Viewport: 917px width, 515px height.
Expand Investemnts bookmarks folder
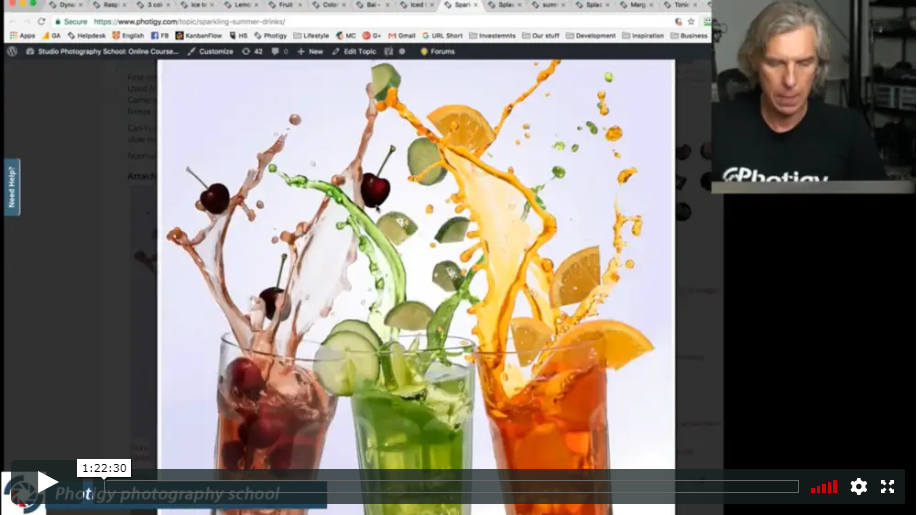click(x=492, y=36)
